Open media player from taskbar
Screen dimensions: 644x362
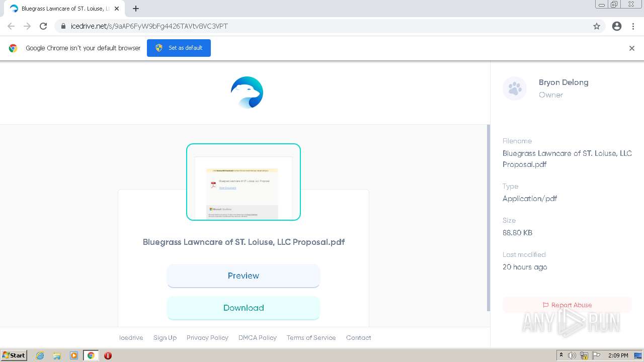[74, 355]
